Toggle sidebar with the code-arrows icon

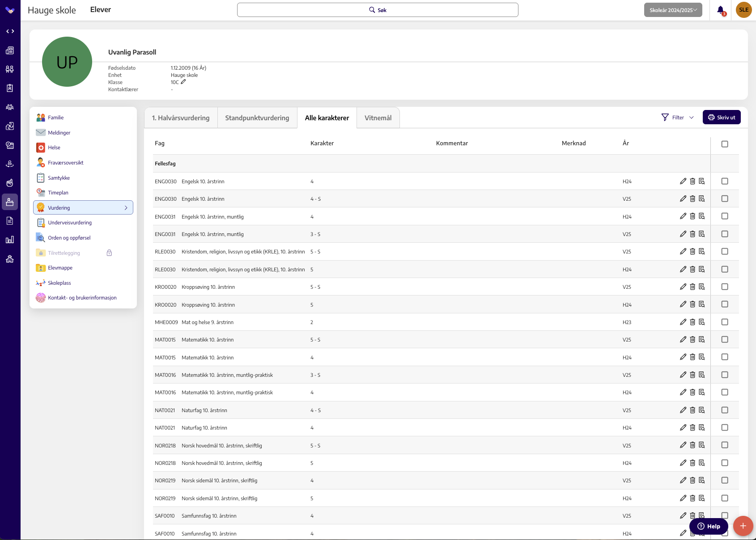(x=10, y=31)
